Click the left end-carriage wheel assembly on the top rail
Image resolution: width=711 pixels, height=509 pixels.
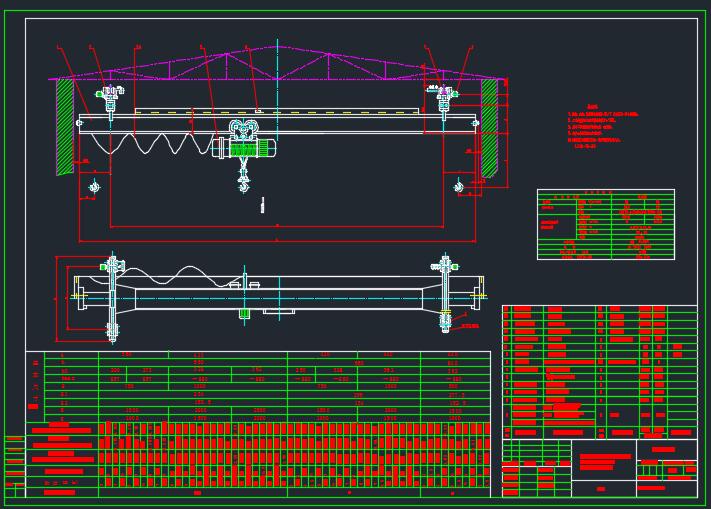110,98
